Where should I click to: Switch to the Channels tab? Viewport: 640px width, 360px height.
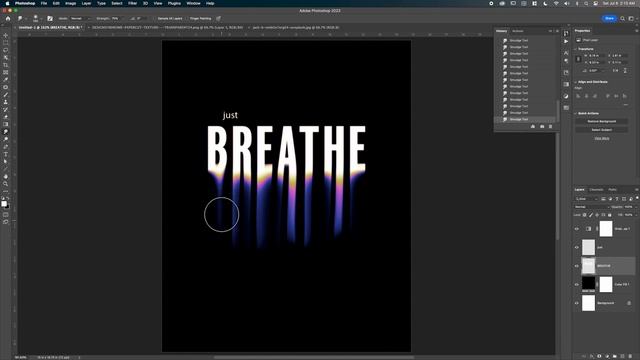pos(596,190)
